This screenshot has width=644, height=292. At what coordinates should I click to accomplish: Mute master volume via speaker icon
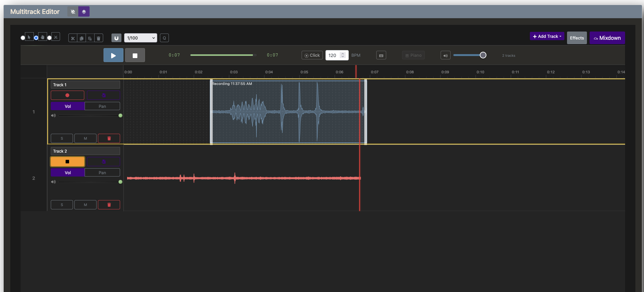[x=445, y=55]
